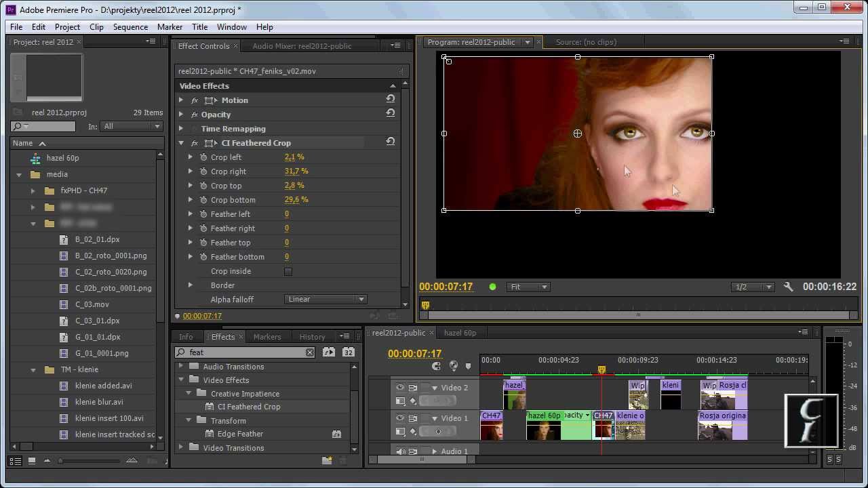Image resolution: width=868 pixels, height=488 pixels.
Task: Reset the Motion effect parameters
Action: [391, 99]
